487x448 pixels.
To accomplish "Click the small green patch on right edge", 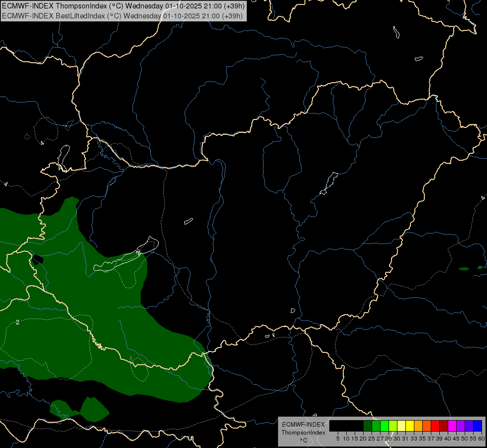I will [464, 269].
